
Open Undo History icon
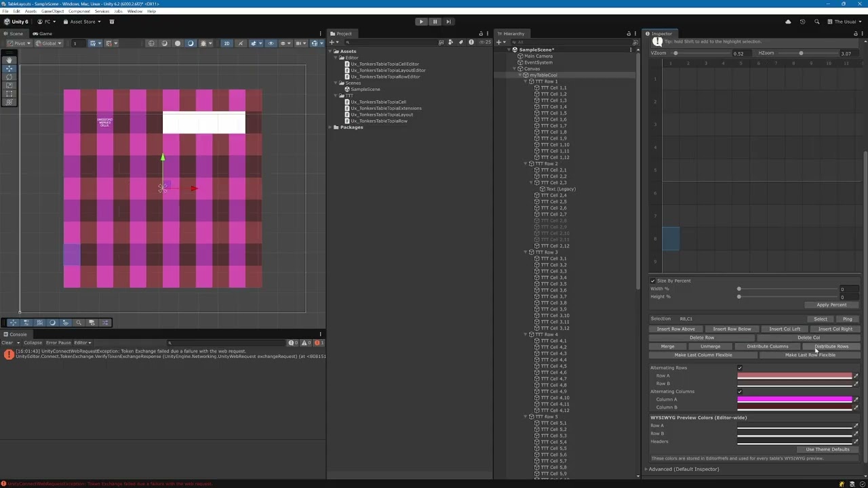pyautogui.click(x=802, y=22)
